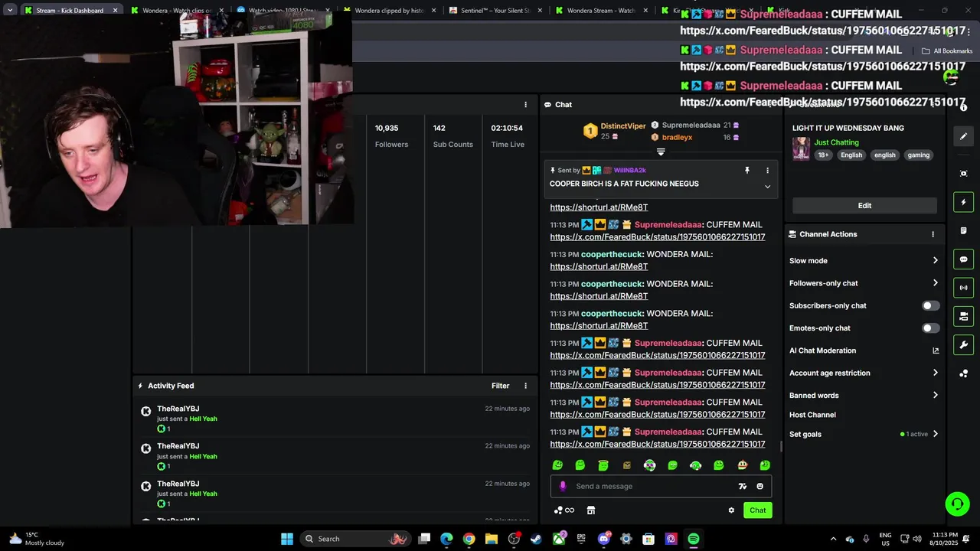
Task: Expand the pinned message chevron
Action: [x=767, y=186]
